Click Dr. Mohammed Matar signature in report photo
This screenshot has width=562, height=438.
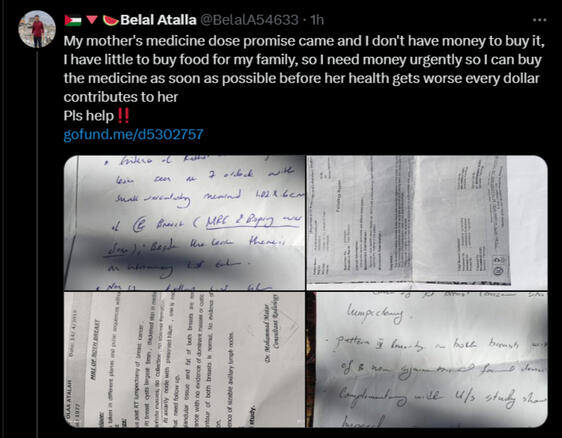[272, 327]
